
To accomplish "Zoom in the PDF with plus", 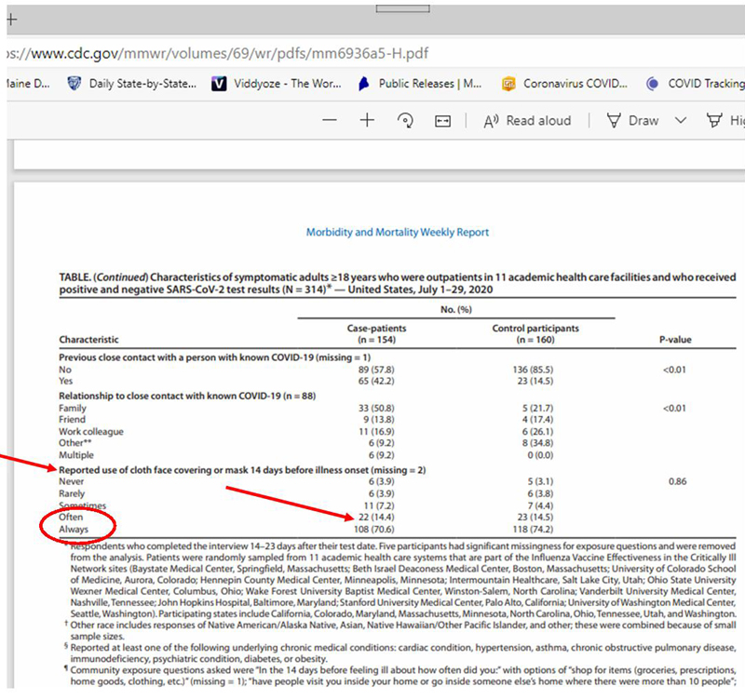I will [367, 121].
